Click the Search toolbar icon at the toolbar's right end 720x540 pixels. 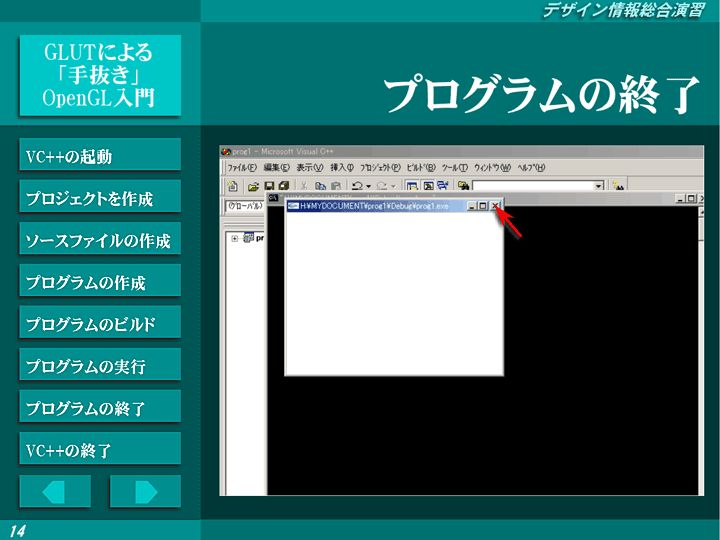(618, 186)
